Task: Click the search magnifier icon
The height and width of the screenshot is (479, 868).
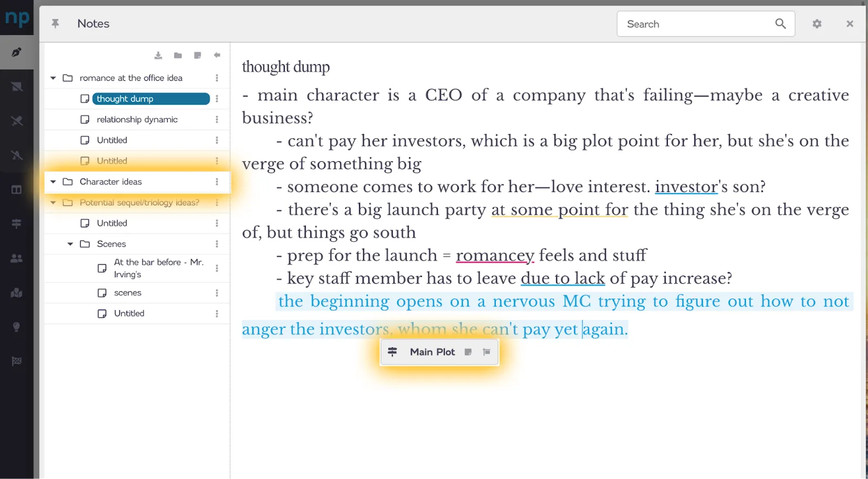Action: pyautogui.click(x=780, y=24)
